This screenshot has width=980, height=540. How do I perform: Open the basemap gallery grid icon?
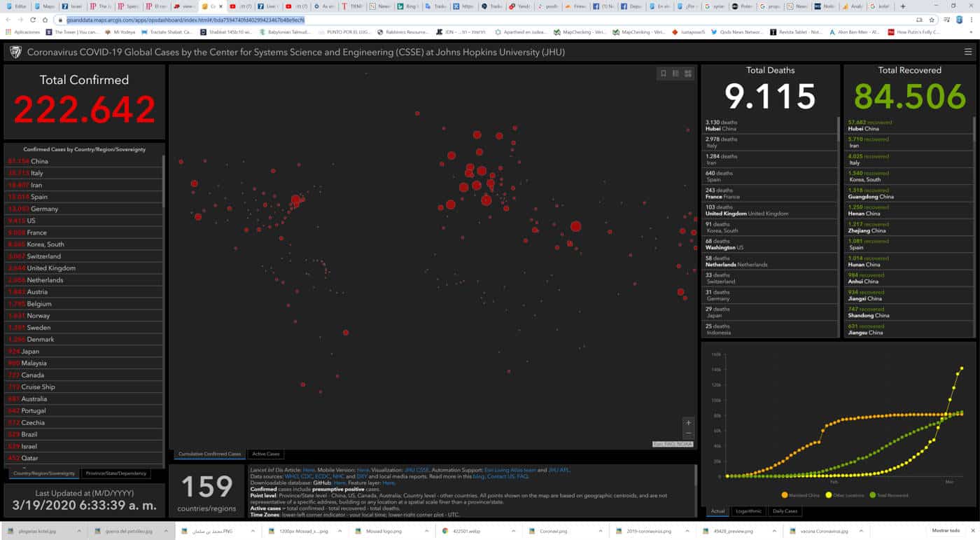tap(687, 74)
